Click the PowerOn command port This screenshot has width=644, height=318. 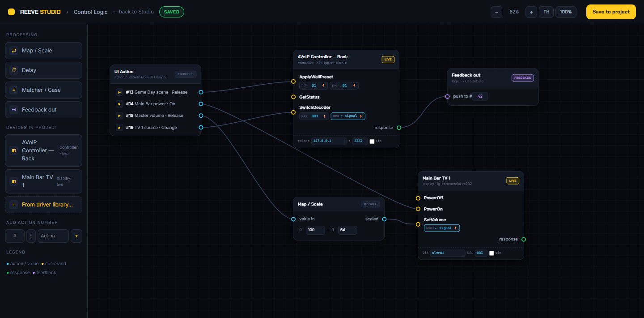[x=418, y=209]
